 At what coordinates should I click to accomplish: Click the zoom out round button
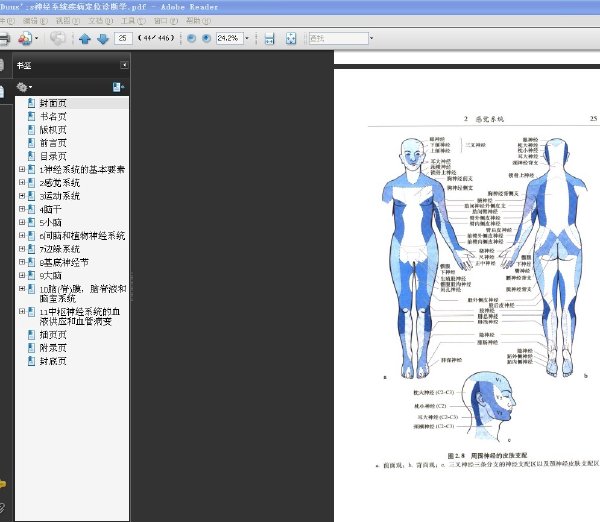pos(191,38)
